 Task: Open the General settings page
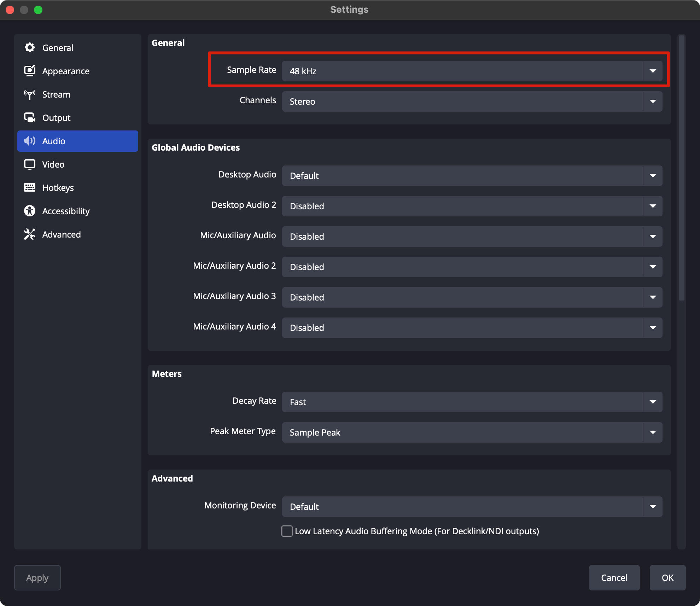[x=78, y=48]
